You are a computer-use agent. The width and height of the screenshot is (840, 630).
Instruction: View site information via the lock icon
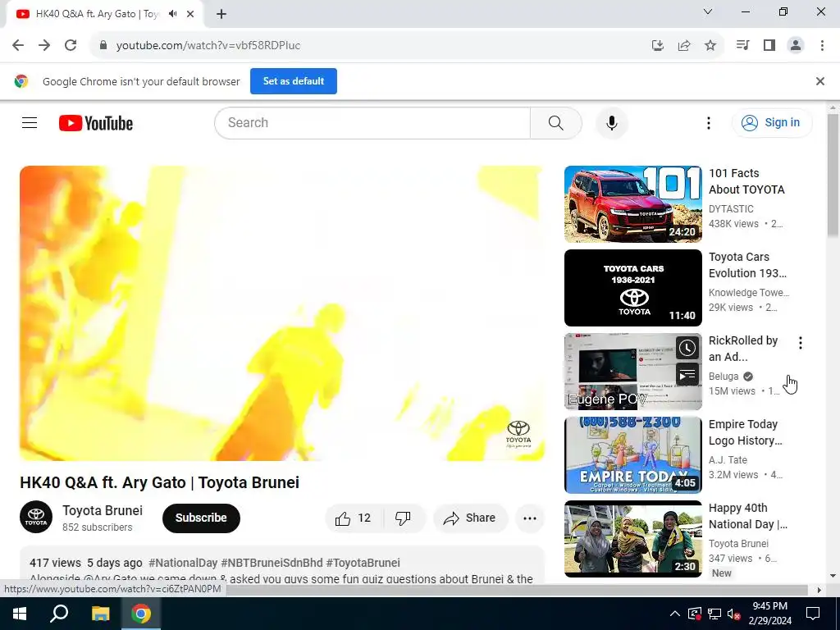[x=103, y=46]
